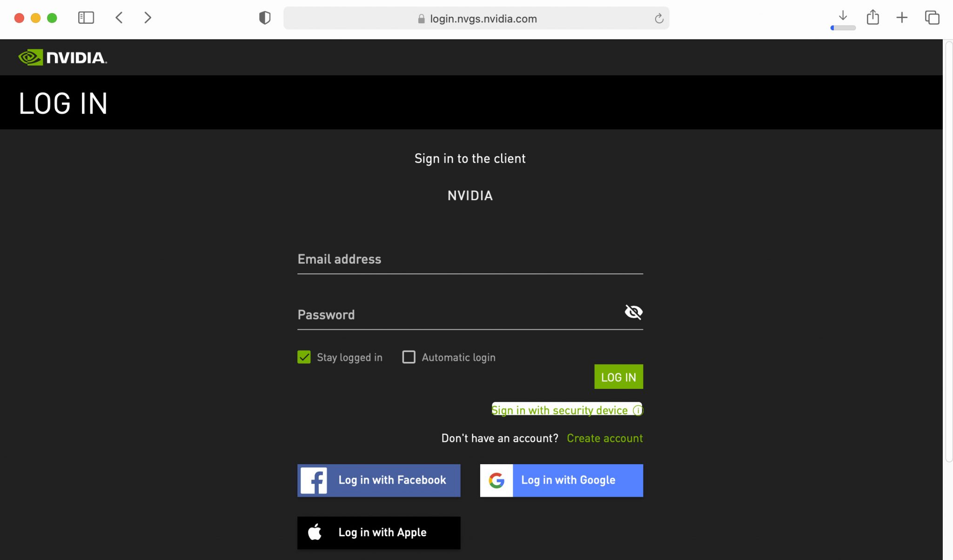Image resolution: width=953 pixels, height=560 pixels.
Task: Click the Log in with Apple button
Action: pos(379,532)
